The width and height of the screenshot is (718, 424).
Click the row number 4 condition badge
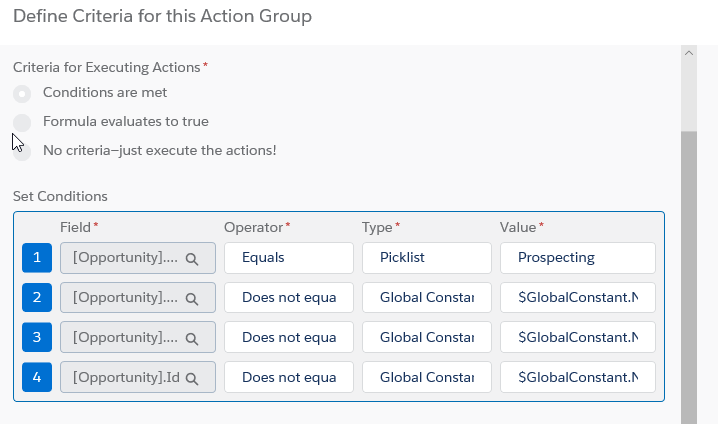click(37, 378)
